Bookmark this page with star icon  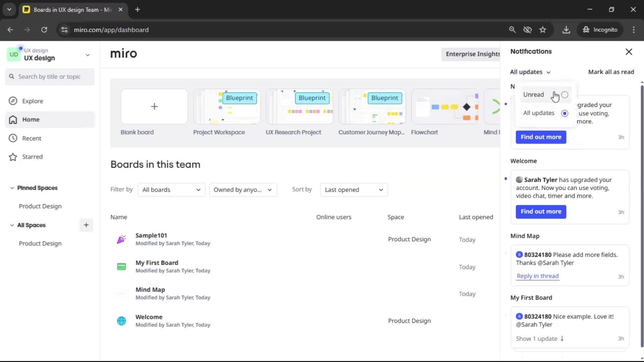click(543, 30)
